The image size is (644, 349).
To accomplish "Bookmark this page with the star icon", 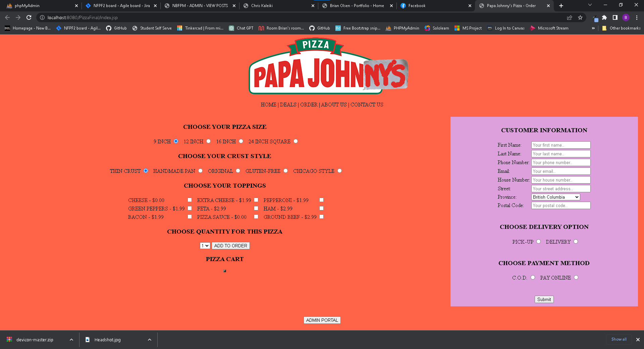I will click(x=580, y=17).
